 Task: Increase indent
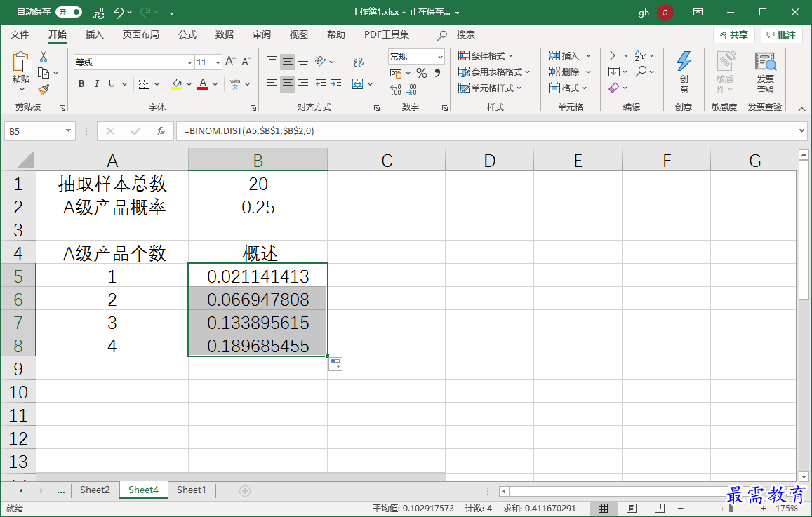click(336, 84)
